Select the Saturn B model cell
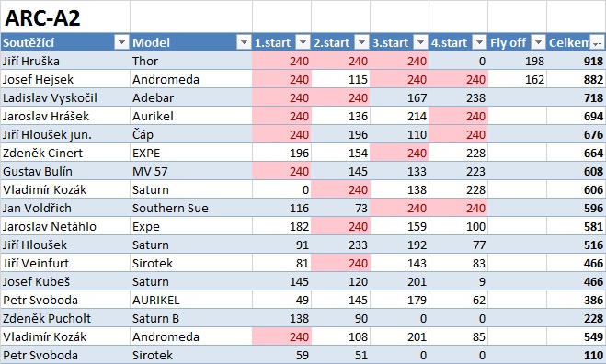 pyautogui.click(x=191, y=318)
